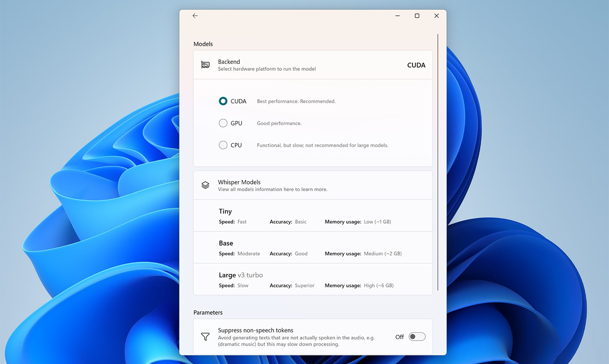This screenshot has height=364, width=609.
Task: Click 'Functional, but slow' CPU description
Action: click(x=323, y=146)
